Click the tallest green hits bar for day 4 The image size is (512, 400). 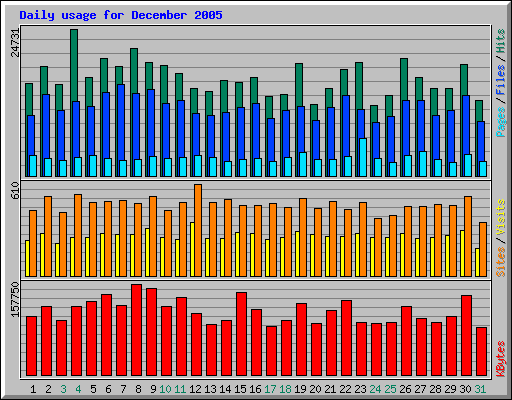[74, 65]
